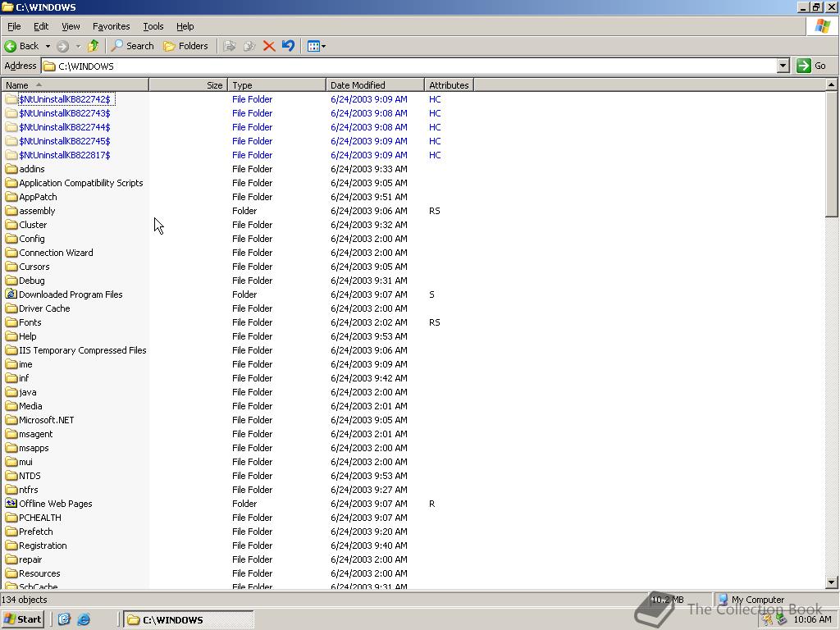
Task: Select the Media folder name
Action: [30, 406]
